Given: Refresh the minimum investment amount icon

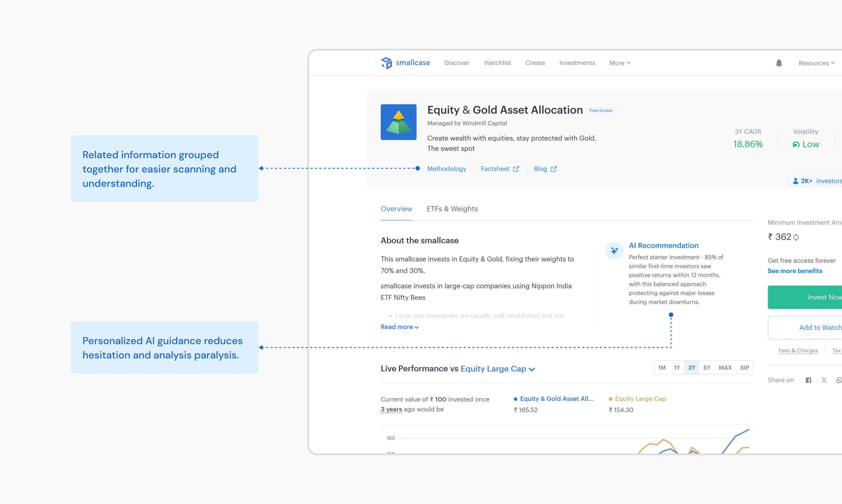Looking at the screenshot, I should [796, 237].
